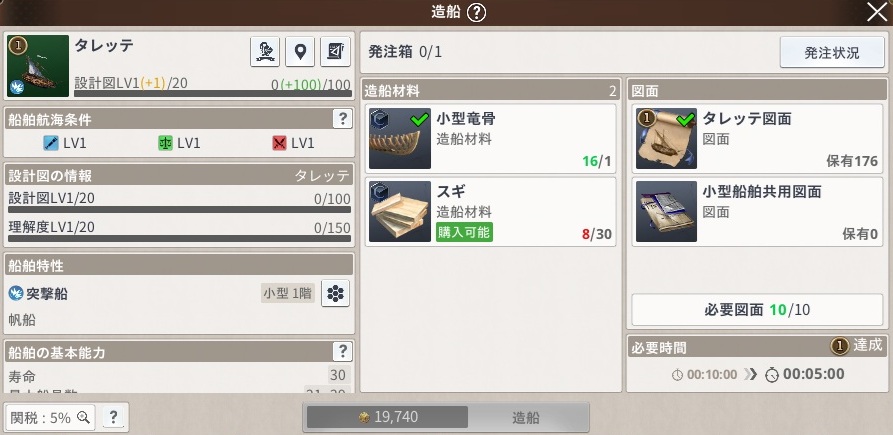This screenshot has height=435, width=893.
Task: Close the 造船 window with X
Action: coord(877,12)
